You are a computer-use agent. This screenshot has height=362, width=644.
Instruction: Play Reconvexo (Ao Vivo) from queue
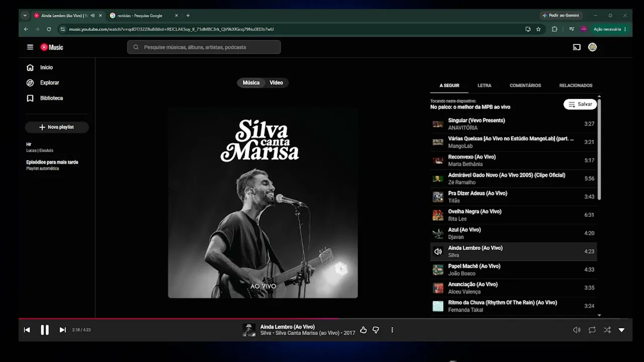(x=514, y=160)
